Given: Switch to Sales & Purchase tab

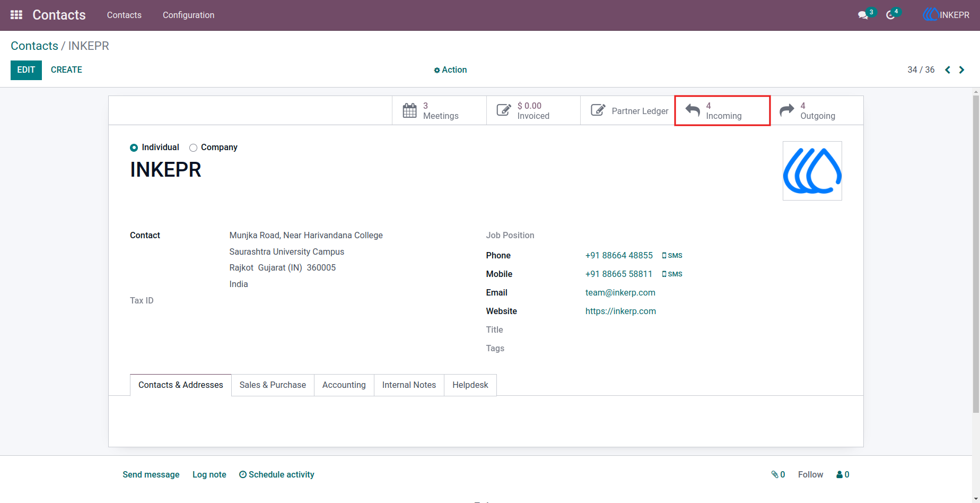Looking at the screenshot, I should (x=273, y=385).
